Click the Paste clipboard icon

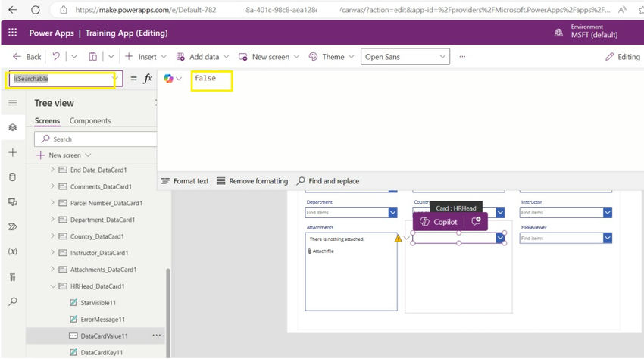93,56
